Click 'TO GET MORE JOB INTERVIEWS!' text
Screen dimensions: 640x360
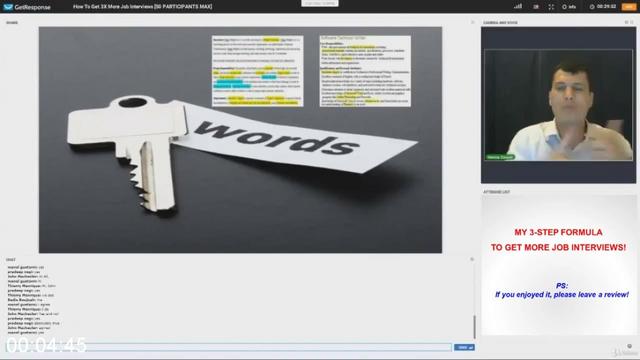558,247
